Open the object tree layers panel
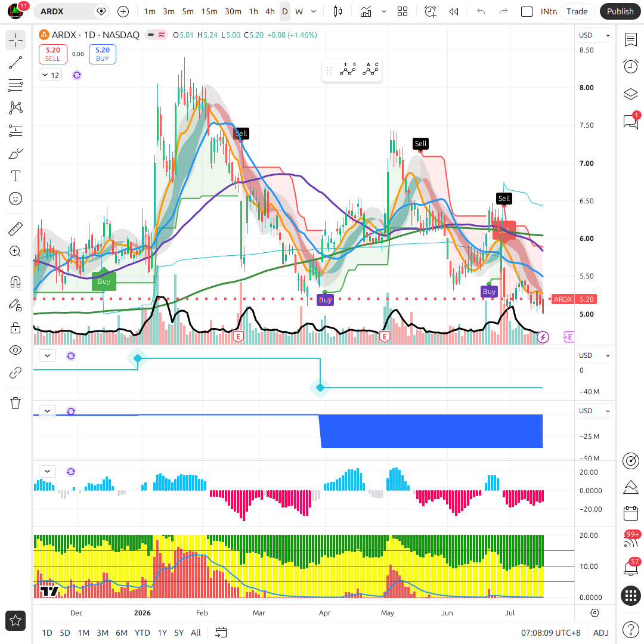644x644 pixels. 630,94
